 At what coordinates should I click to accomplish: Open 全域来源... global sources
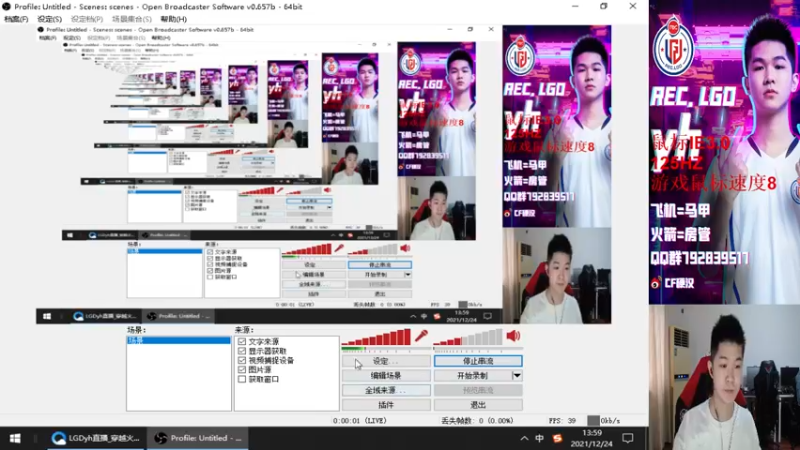coord(386,390)
